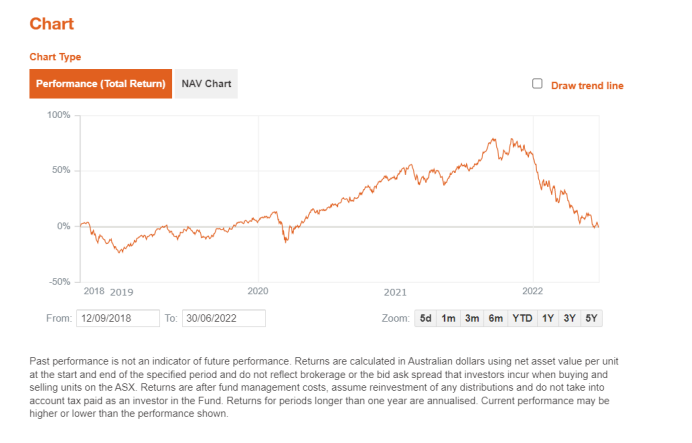Select the Performance (Total Return) tab
The width and height of the screenshot is (692, 443).
tap(101, 83)
